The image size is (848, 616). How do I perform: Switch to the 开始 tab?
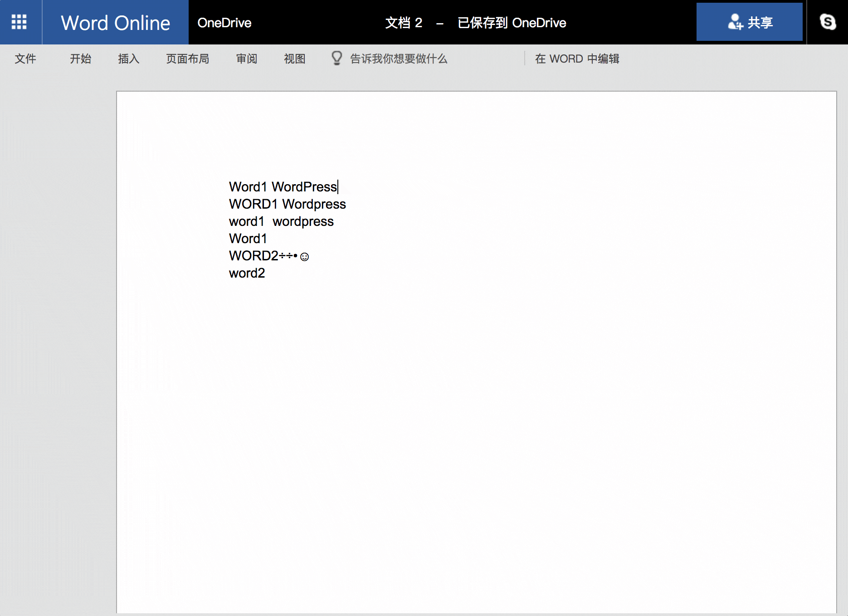click(x=81, y=59)
